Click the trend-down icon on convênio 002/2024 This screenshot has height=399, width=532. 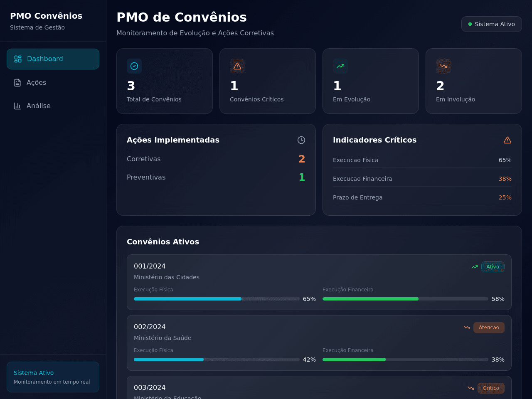[467, 328]
